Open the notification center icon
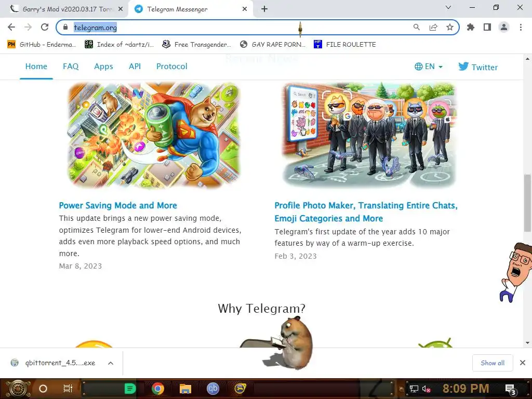Screen dimensions: 532x399 tap(510, 389)
